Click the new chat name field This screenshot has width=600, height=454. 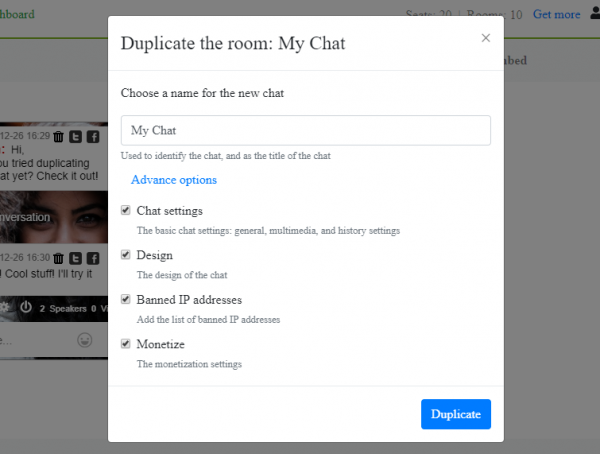click(x=305, y=131)
